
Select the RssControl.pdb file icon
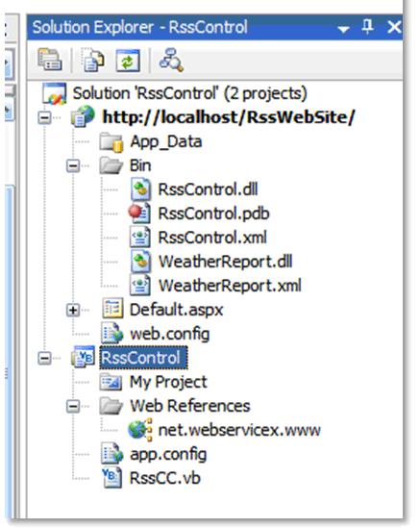tap(139, 214)
